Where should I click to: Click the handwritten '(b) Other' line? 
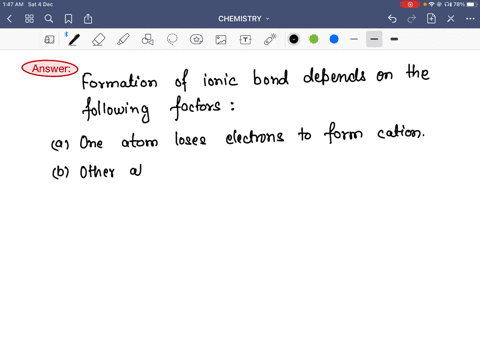pyautogui.click(x=83, y=172)
